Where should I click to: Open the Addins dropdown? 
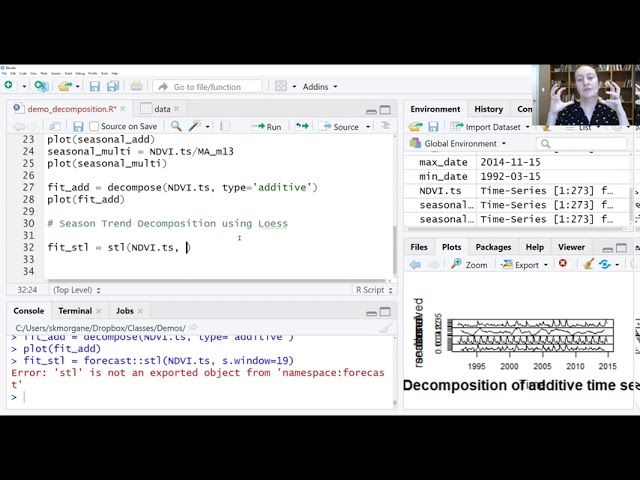coord(320,87)
